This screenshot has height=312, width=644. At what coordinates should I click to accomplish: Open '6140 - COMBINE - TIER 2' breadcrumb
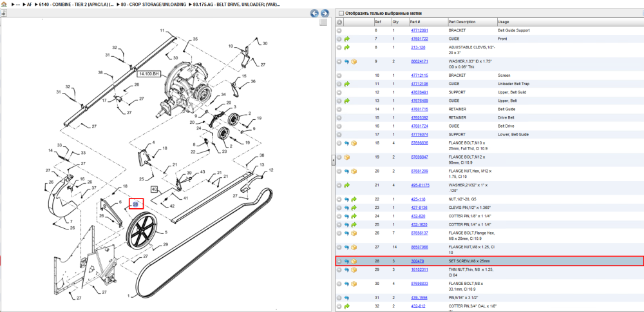click(77, 4)
